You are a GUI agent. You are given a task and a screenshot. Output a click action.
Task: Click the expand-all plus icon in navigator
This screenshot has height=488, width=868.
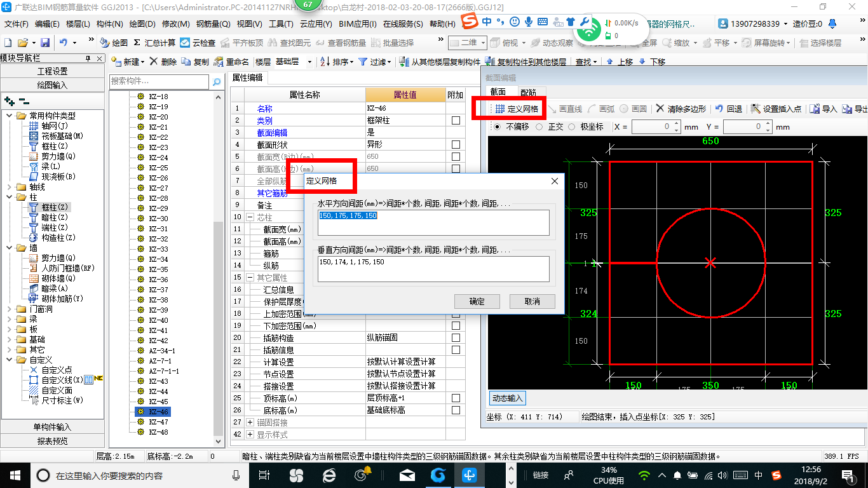(x=9, y=100)
